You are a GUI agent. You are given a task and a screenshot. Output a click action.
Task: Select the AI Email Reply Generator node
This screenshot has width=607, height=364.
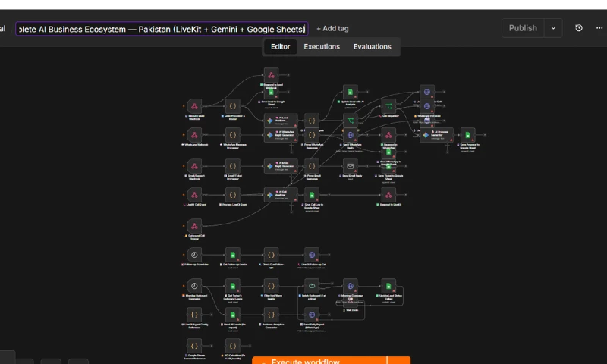click(281, 166)
